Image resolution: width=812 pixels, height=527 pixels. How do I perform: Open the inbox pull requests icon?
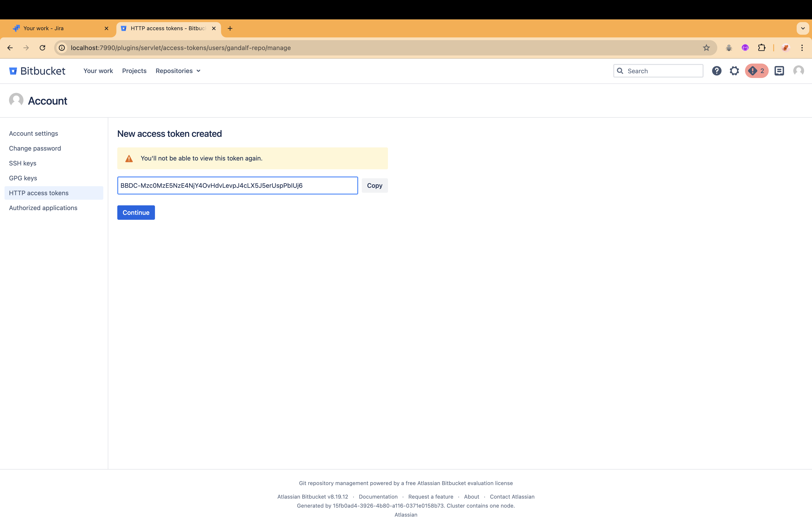[779, 71]
